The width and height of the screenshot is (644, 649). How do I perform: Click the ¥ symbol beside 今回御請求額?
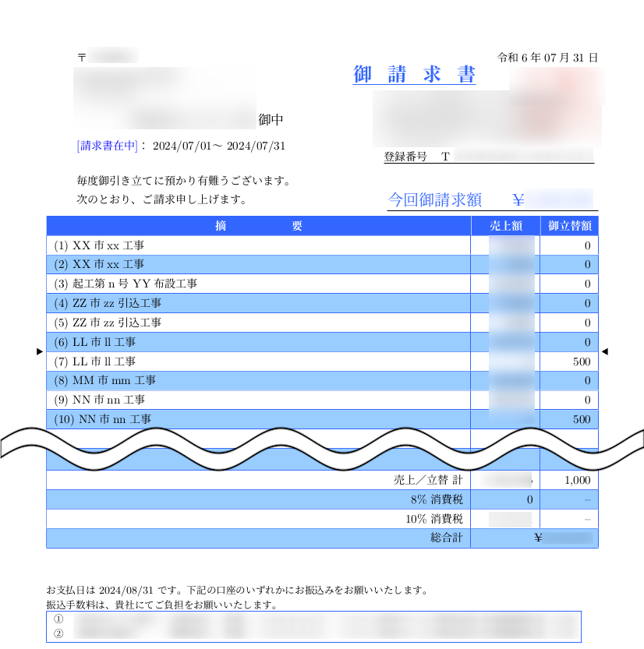pyautogui.click(x=518, y=200)
